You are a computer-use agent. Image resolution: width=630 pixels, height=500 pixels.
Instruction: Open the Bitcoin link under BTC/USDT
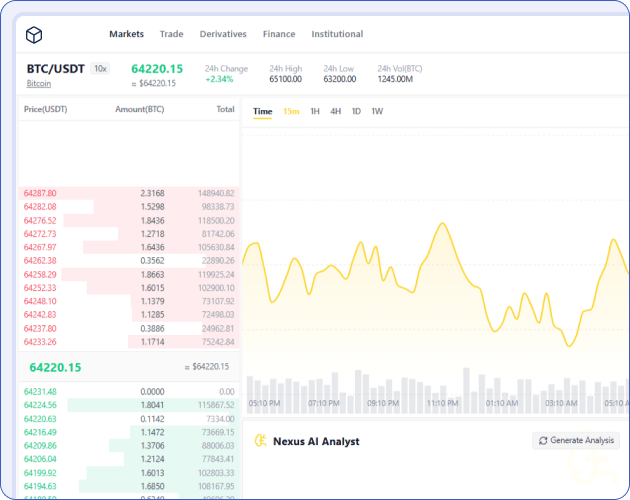(x=39, y=84)
